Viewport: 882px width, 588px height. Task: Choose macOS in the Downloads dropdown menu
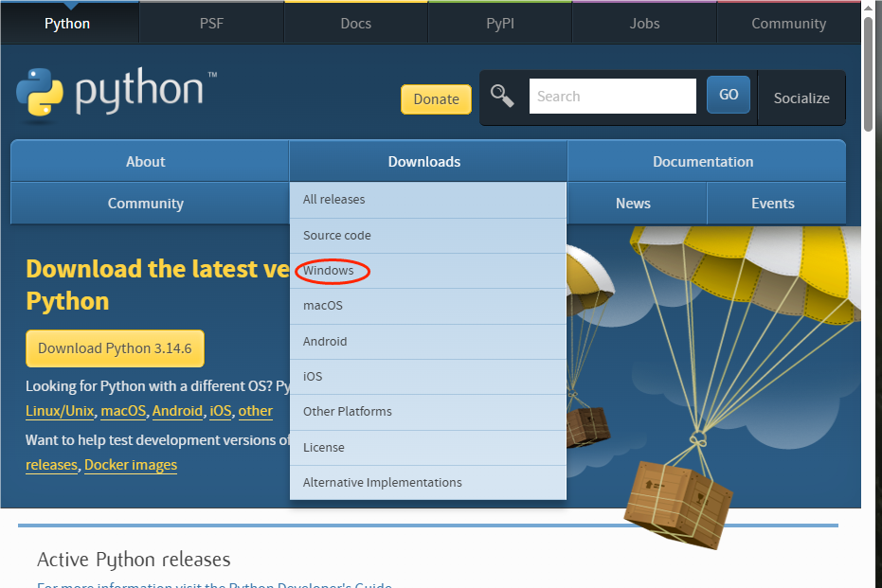pyautogui.click(x=428, y=307)
